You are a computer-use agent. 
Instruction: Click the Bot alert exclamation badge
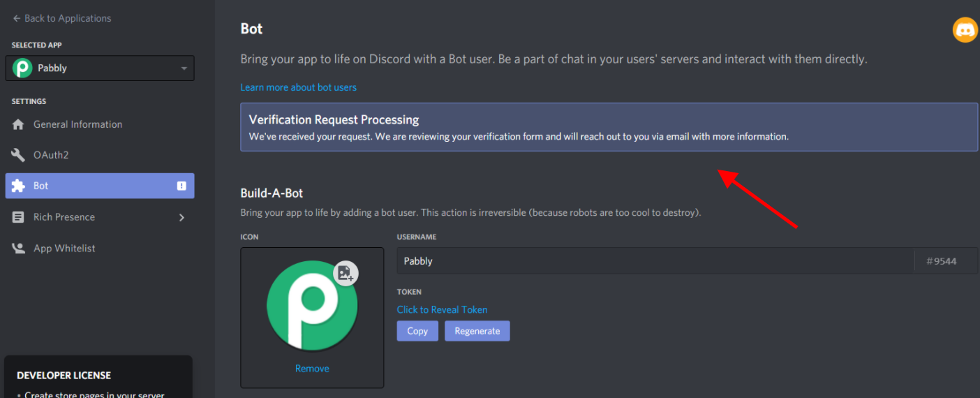(181, 186)
